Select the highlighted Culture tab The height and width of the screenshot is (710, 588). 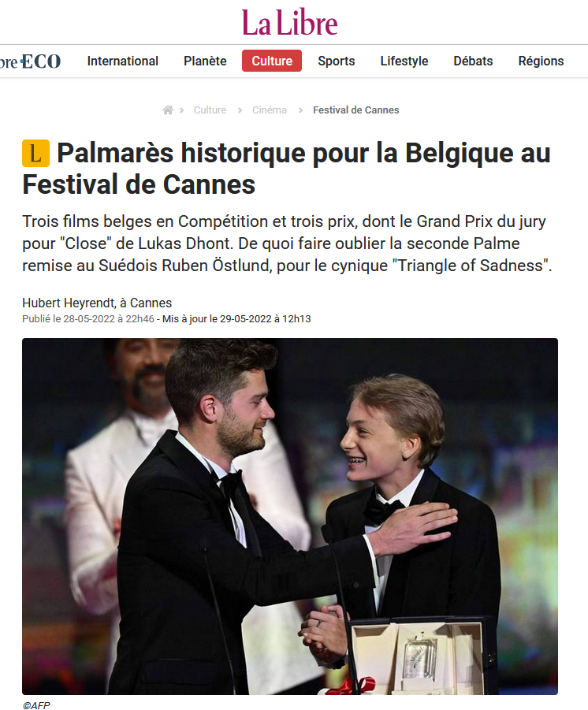pyautogui.click(x=272, y=61)
